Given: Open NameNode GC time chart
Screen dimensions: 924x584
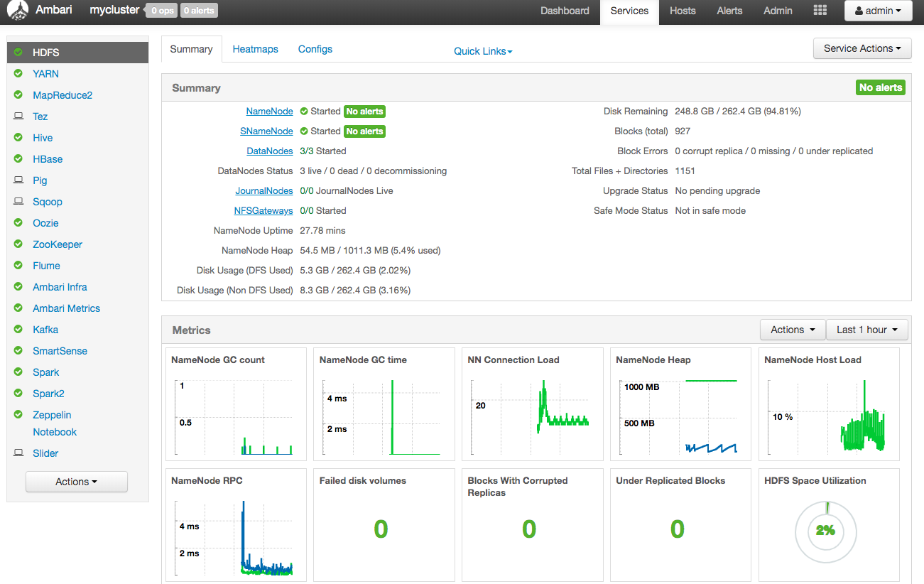Looking at the screenshot, I should tap(384, 404).
